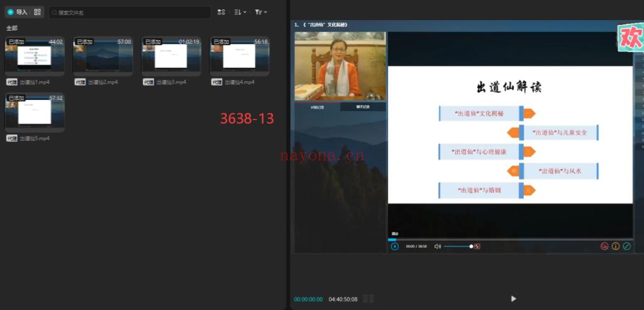Click the QR grid icon beside 导入

37,12
